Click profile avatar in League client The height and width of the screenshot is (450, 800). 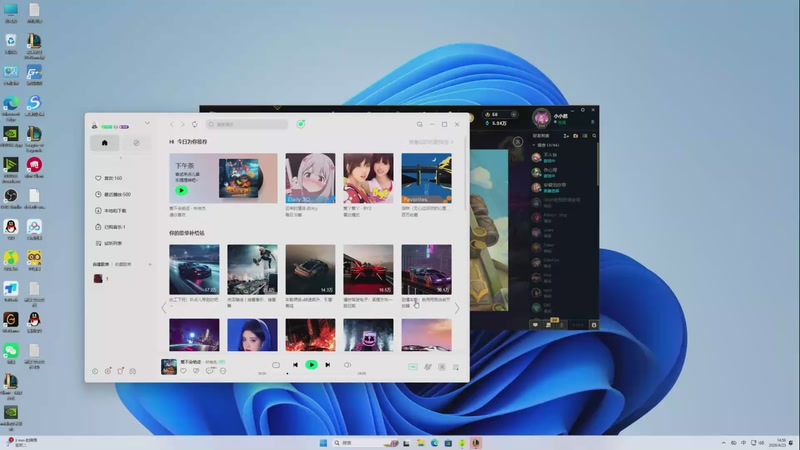coord(541,118)
